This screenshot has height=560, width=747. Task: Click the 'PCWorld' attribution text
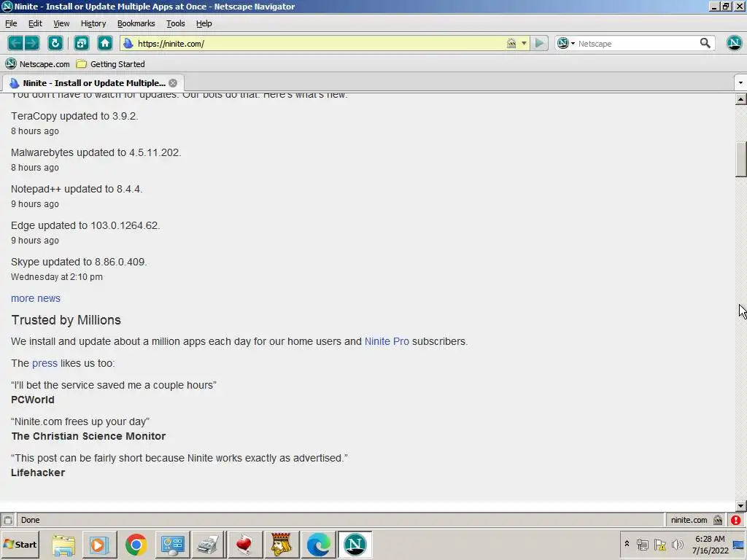click(33, 400)
